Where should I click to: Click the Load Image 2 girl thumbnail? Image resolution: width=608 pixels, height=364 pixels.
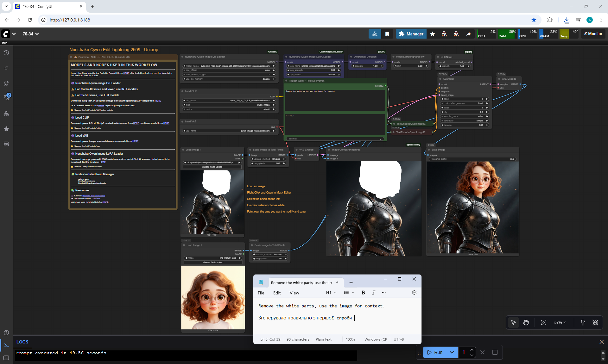213,297
